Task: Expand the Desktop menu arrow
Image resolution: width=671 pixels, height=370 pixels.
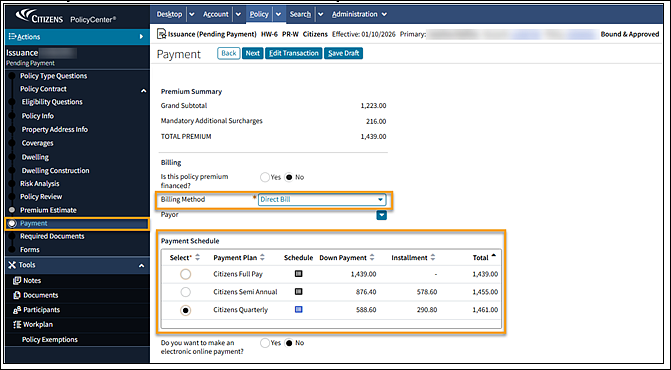Action: (x=192, y=14)
